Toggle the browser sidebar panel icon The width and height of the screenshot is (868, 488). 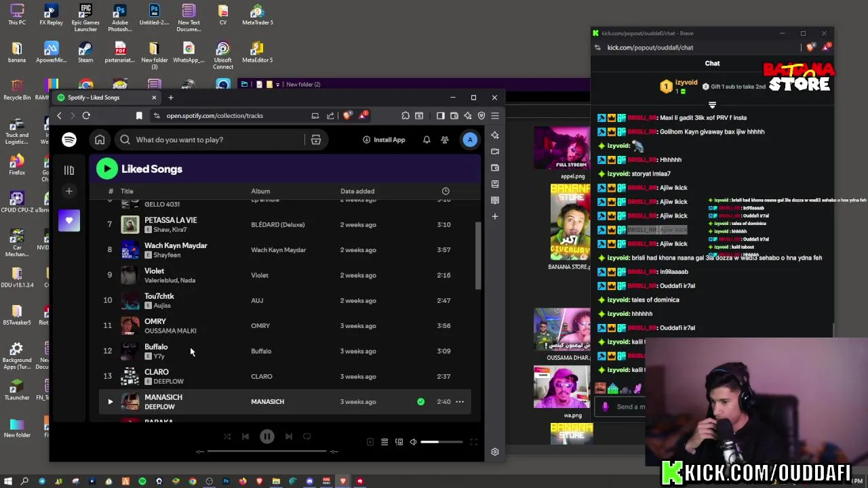click(x=441, y=116)
